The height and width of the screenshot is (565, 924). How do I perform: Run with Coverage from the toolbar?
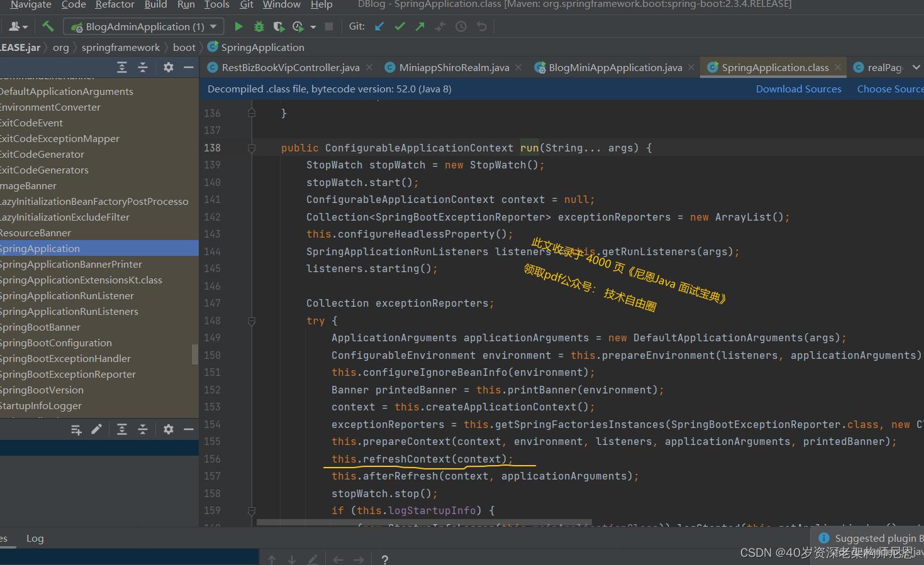[x=279, y=26]
